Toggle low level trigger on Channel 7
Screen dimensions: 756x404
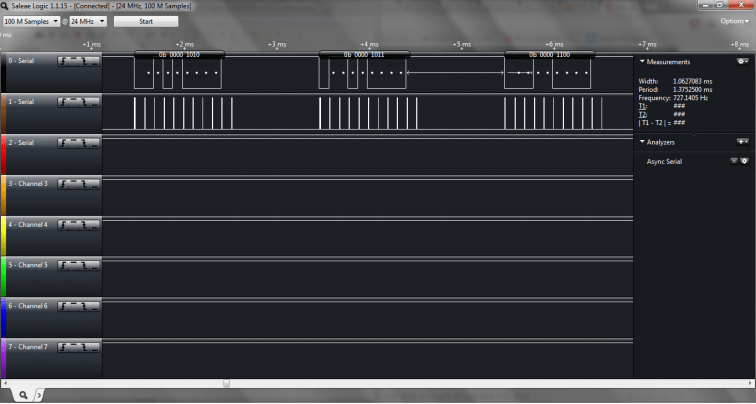(94, 348)
